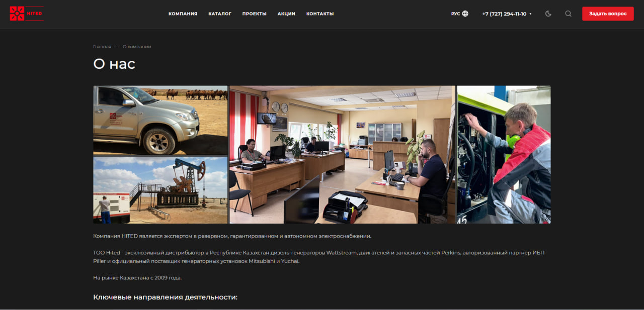Go to the ПРОЕКТЫ section
Viewport: 644px width, 310px height.
pyautogui.click(x=254, y=14)
